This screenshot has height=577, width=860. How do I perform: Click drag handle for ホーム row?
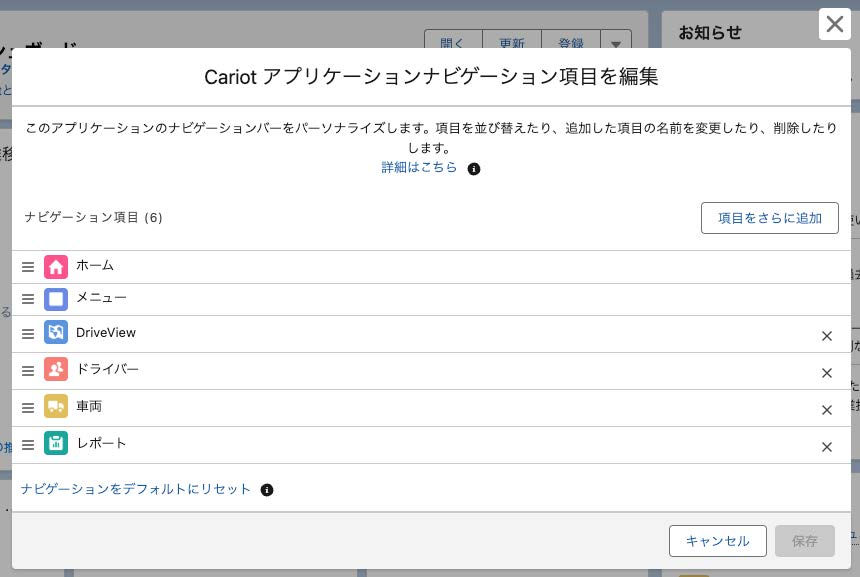tap(28, 267)
